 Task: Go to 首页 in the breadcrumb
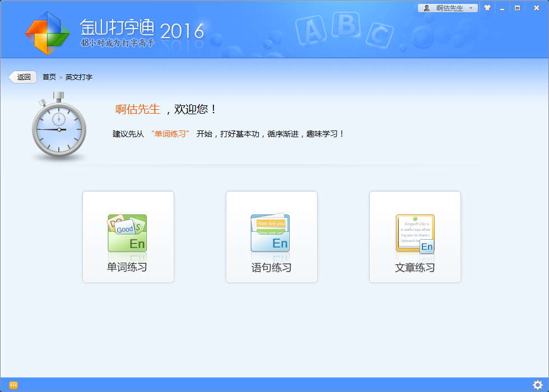pos(49,77)
